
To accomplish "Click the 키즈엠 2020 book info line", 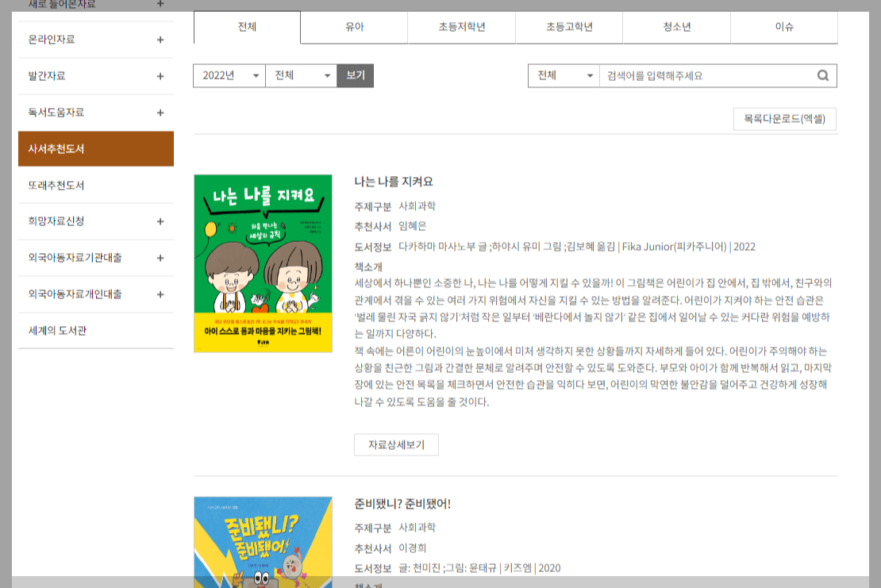I will click(x=479, y=568).
